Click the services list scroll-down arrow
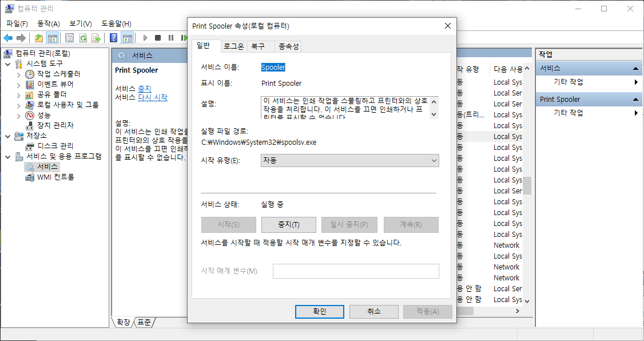The height and width of the screenshot is (341, 644). pos(527,301)
